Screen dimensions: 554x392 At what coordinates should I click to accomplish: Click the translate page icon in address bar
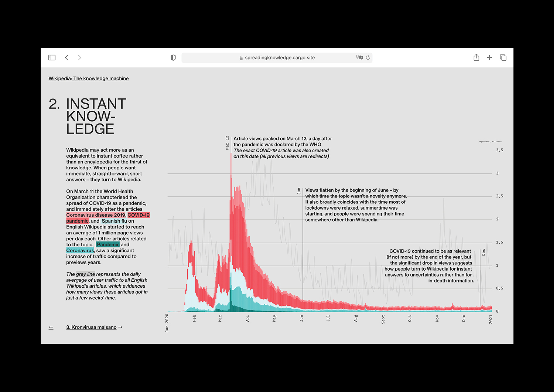click(x=359, y=57)
